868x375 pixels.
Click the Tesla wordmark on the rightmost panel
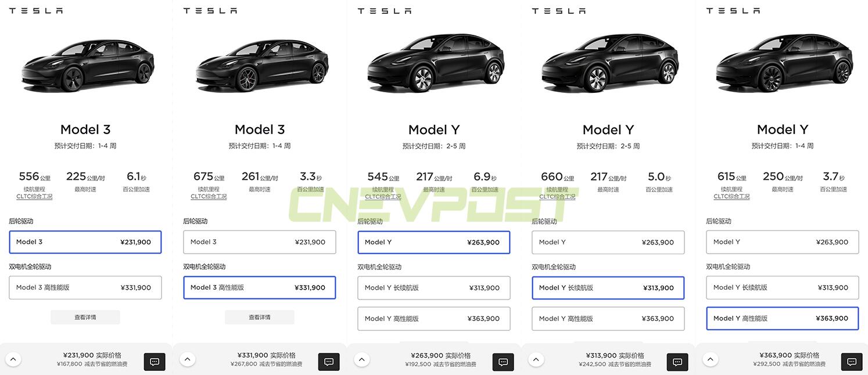(x=733, y=10)
